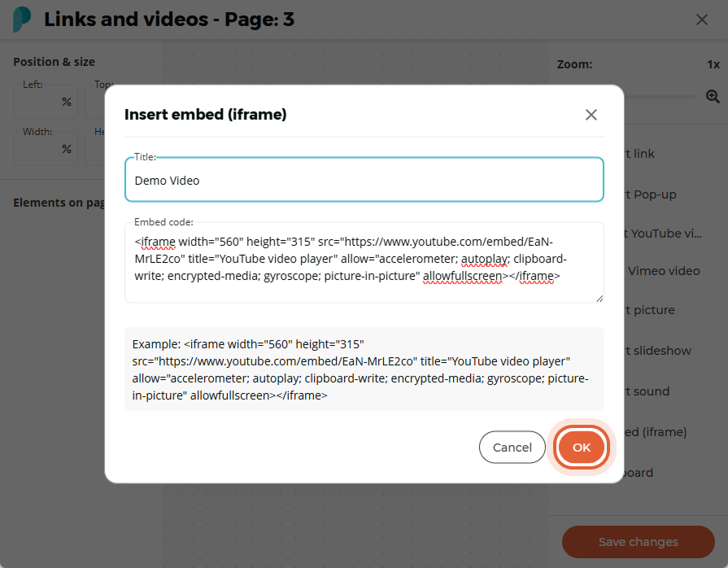Screen dimensions: 728x568
Task: Select the Insert Pop-up option
Action: [650, 194]
